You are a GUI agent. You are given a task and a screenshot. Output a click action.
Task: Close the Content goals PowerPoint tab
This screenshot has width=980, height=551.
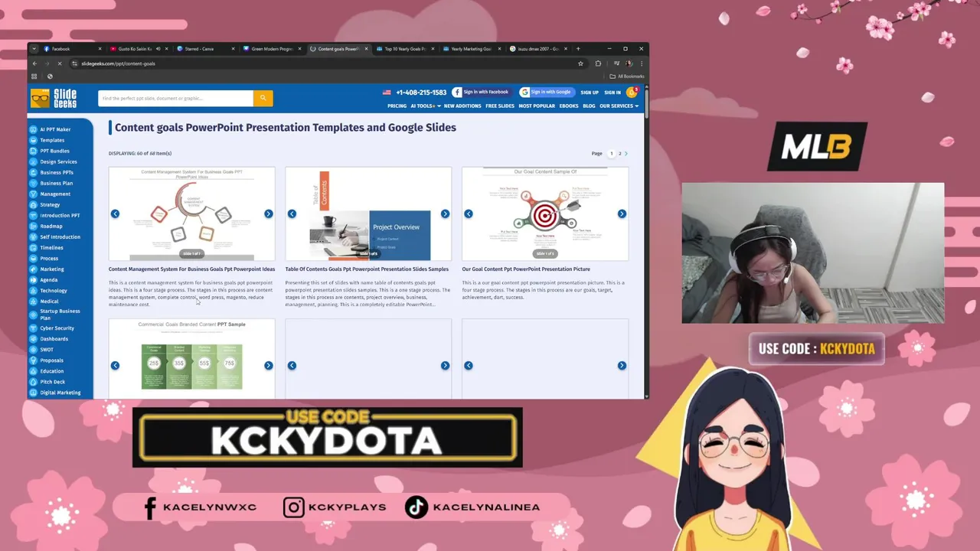(366, 49)
